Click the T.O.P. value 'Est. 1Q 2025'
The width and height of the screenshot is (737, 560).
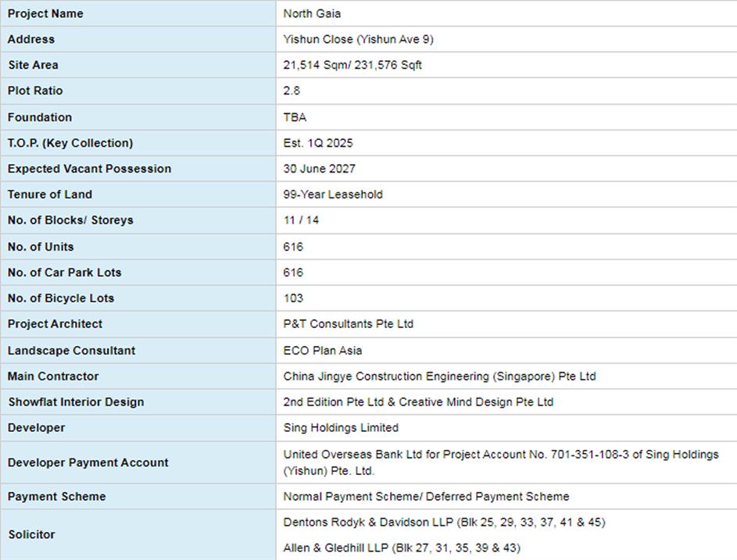318,143
